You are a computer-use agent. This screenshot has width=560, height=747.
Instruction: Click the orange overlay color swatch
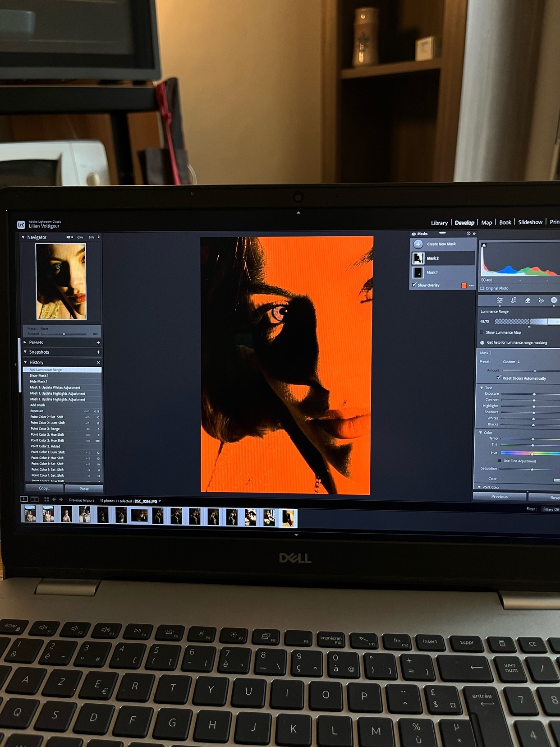[x=464, y=286]
